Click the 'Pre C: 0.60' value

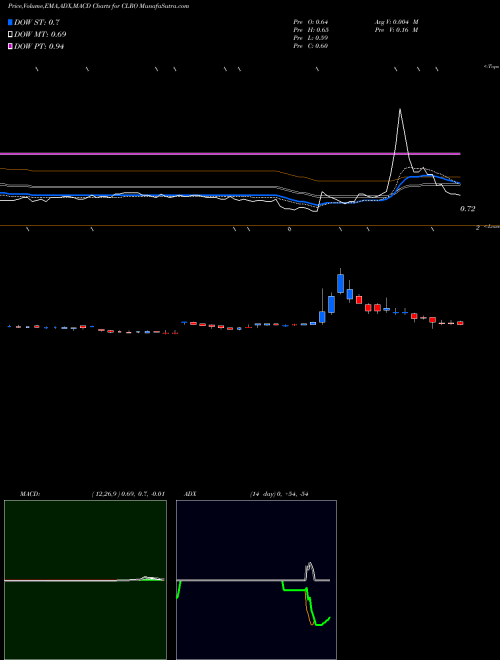click(x=311, y=46)
